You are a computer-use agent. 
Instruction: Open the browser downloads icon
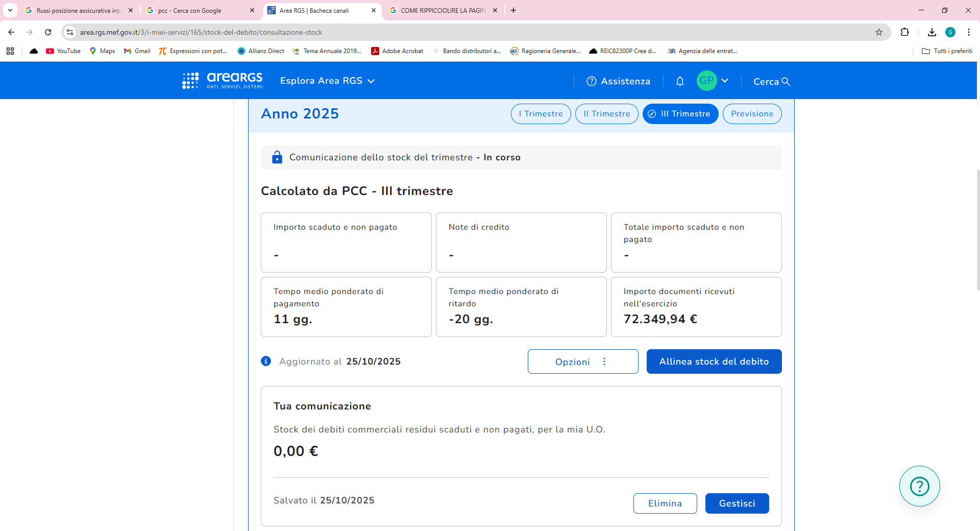[932, 32]
